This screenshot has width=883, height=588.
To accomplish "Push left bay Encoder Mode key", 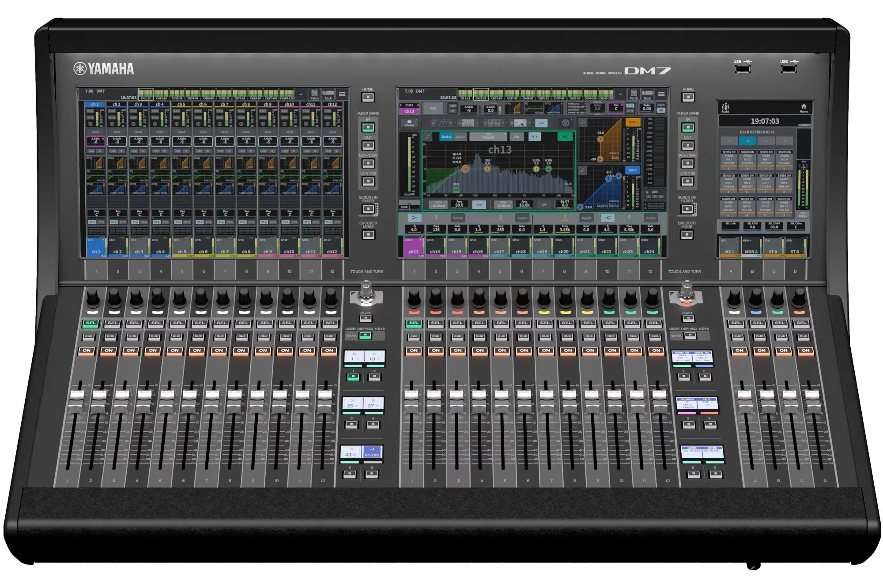I will 368,235.
